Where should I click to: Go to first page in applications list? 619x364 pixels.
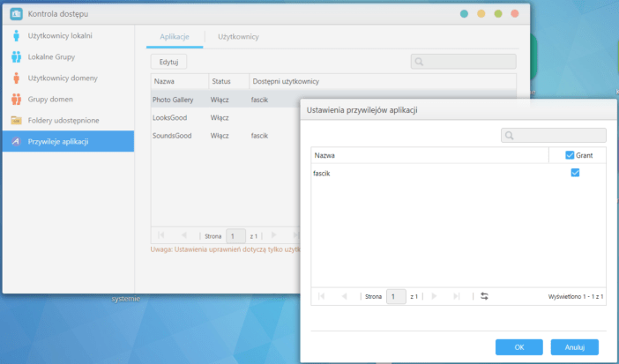click(161, 235)
